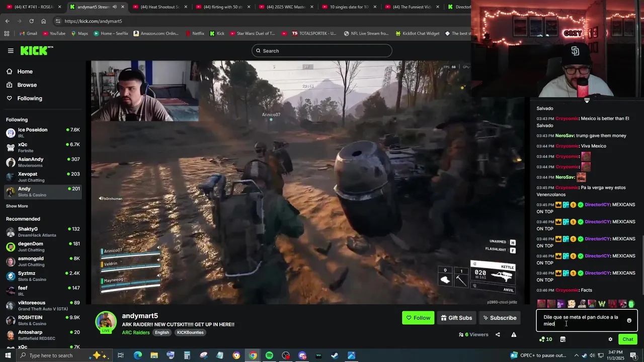Image resolution: width=644 pixels, height=362 pixels.
Task: Expand Show More under Following
Action: 17,206
